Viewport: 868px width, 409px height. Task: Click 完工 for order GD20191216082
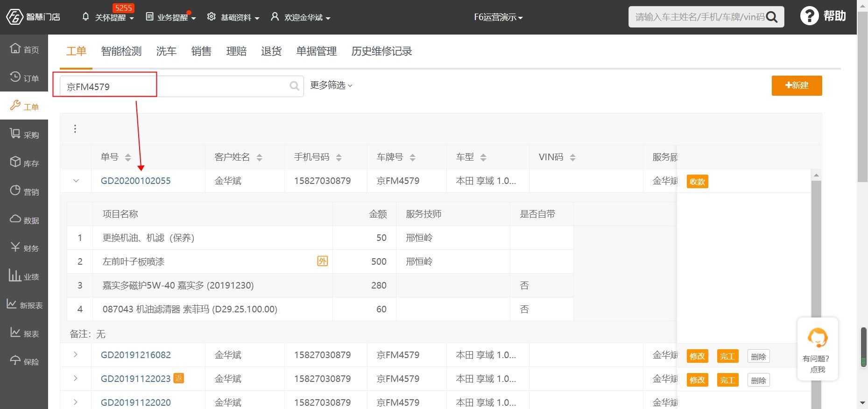pyautogui.click(x=727, y=356)
